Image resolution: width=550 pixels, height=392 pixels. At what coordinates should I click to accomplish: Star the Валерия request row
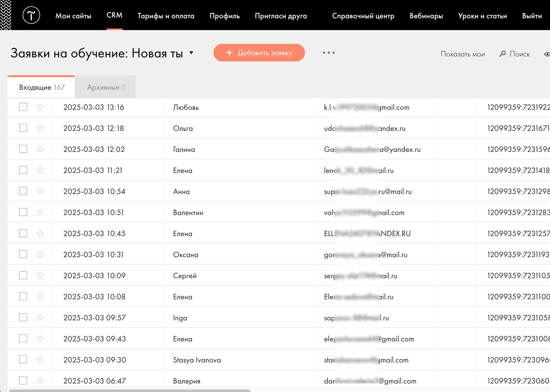tap(40, 381)
